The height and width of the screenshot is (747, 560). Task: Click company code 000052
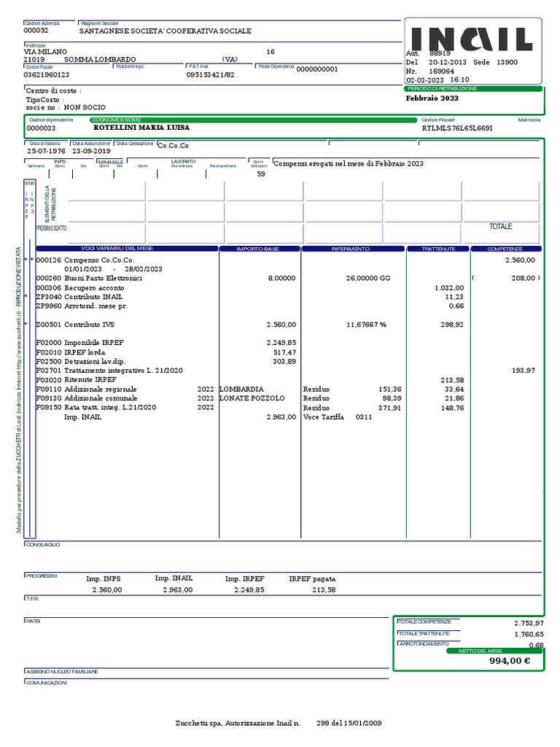pyautogui.click(x=36, y=31)
